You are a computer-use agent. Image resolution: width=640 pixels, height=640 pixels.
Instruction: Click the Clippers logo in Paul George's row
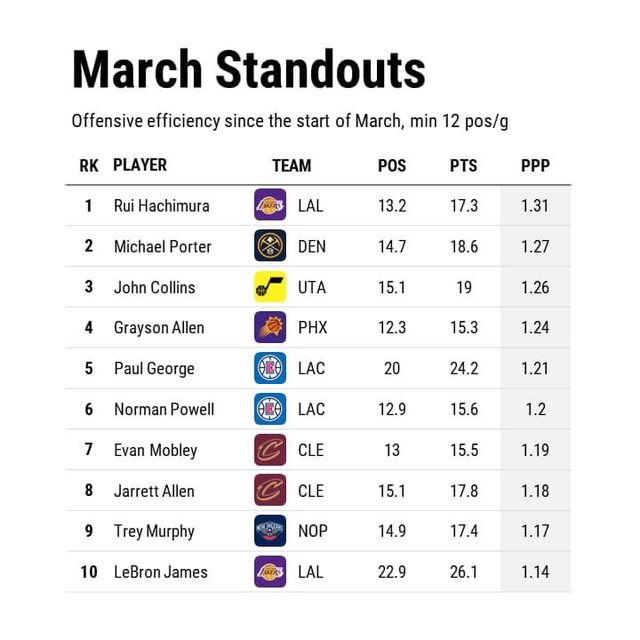pos(270,368)
